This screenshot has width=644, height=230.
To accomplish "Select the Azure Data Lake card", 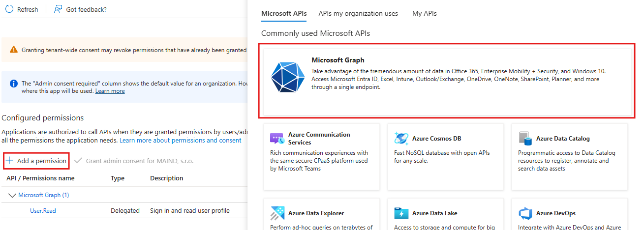I will (x=446, y=214).
